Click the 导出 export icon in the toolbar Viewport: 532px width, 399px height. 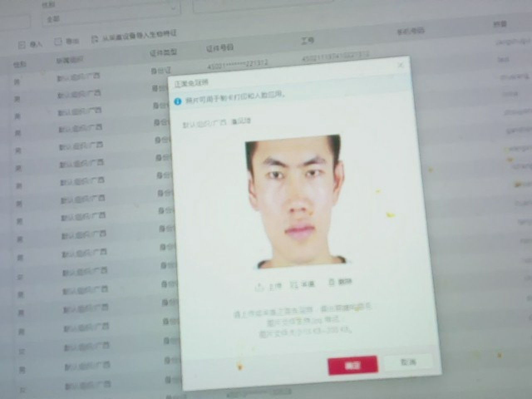click(x=58, y=41)
